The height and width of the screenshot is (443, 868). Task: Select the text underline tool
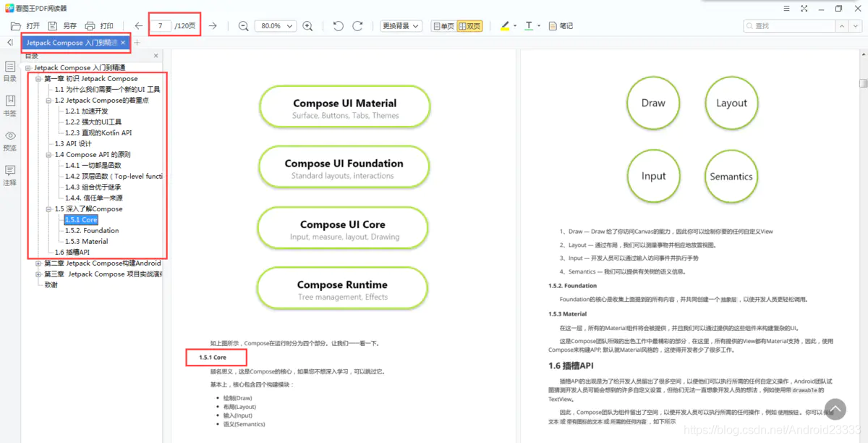(x=529, y=26)
